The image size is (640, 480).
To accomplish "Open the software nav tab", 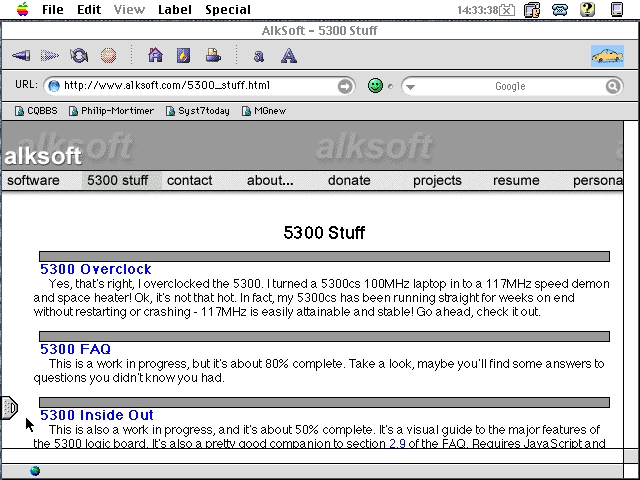I will pyautogui.click(x=33, y=180).
